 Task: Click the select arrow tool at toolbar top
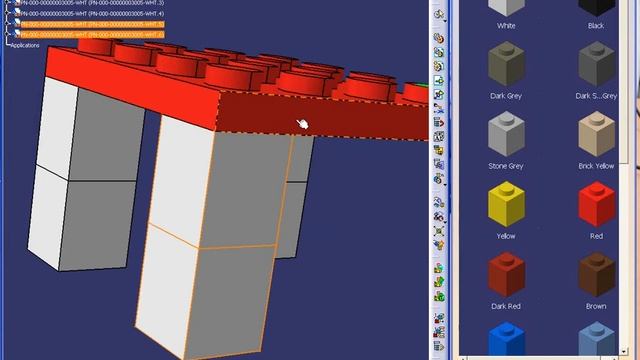(x=438, y=15)
